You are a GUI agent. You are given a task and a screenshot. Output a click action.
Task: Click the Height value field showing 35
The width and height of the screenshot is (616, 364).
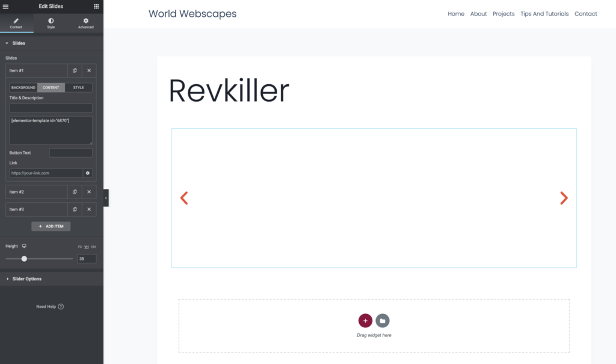pyautogui.click(x=87, y=259)
